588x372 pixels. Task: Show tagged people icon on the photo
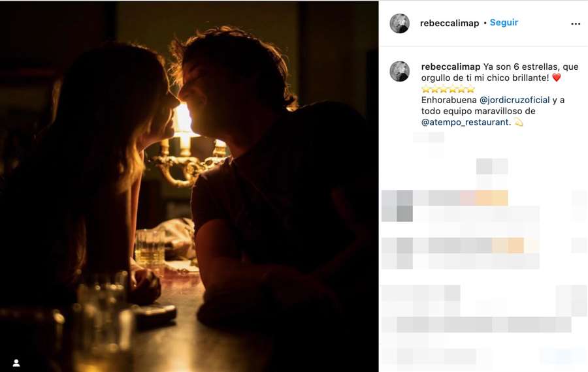coord(16,363)
